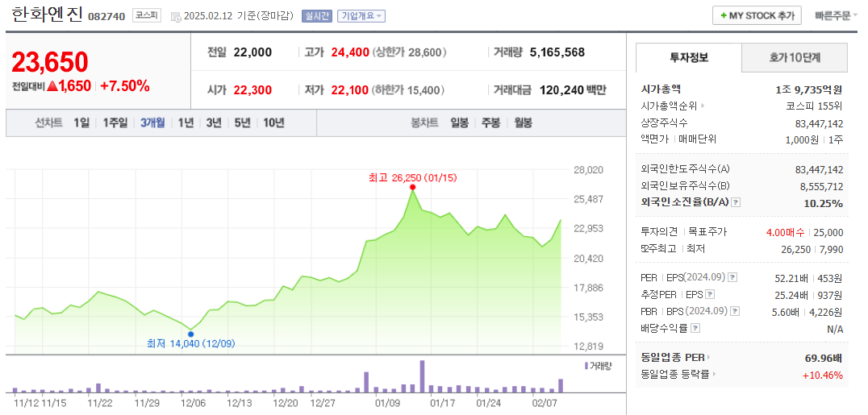
Task: Toggle the 실시간 badge
Action: coord(317,16)
